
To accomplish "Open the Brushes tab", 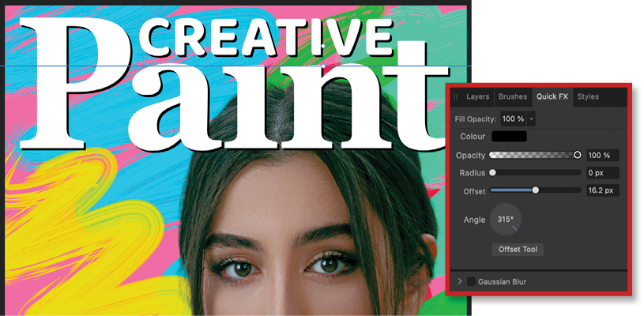I will coord(512,97).
